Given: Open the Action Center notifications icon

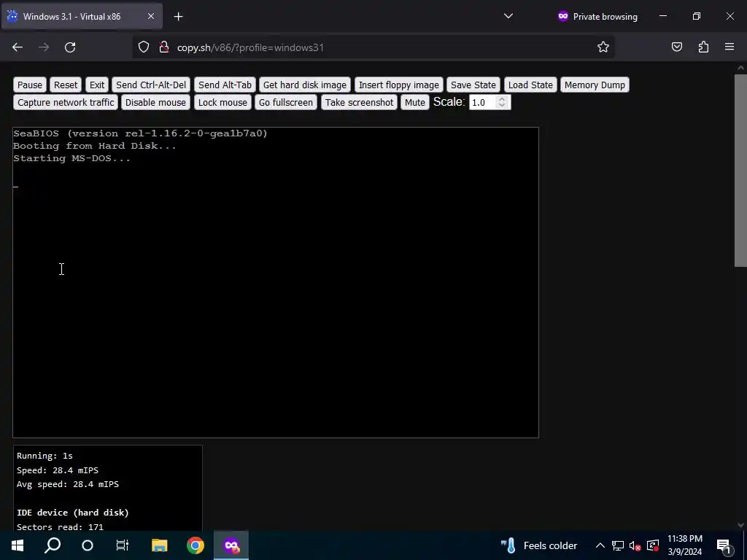Looking at the screenshot, I should point(724,545).
